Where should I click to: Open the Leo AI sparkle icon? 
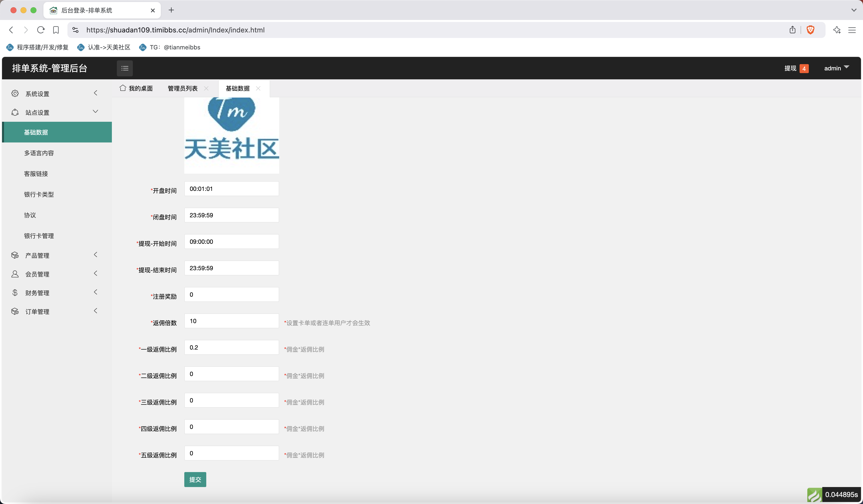837,30
